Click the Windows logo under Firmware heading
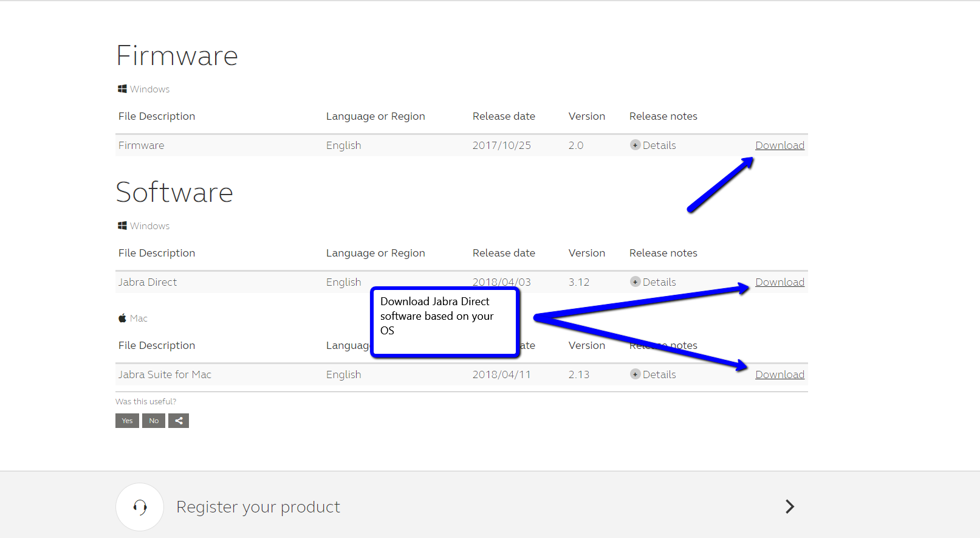This screenshot has width=980, height=538. pos(122,89)
